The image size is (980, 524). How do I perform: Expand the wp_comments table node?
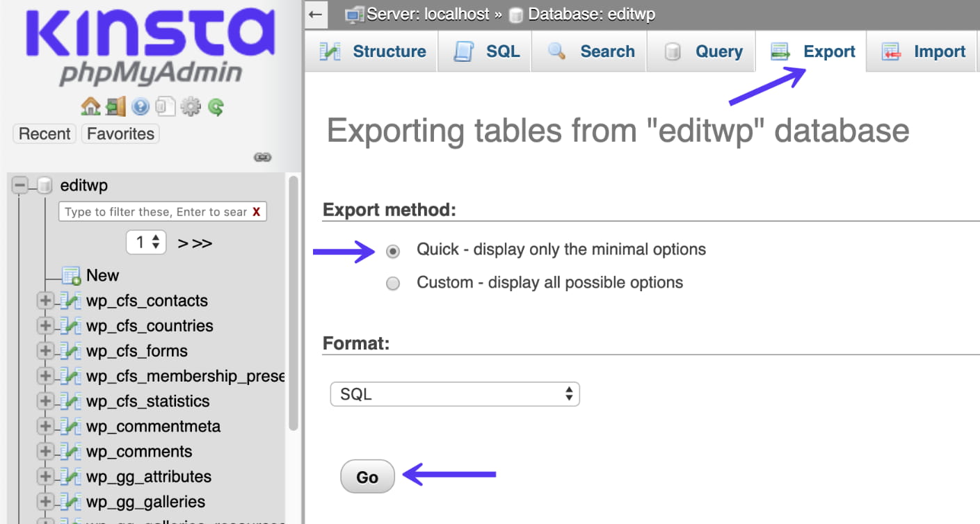point(45,451)
